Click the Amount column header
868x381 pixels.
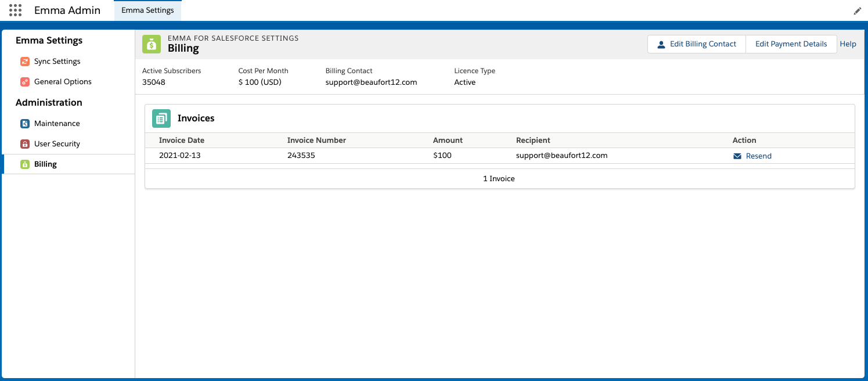click(448, 141)
